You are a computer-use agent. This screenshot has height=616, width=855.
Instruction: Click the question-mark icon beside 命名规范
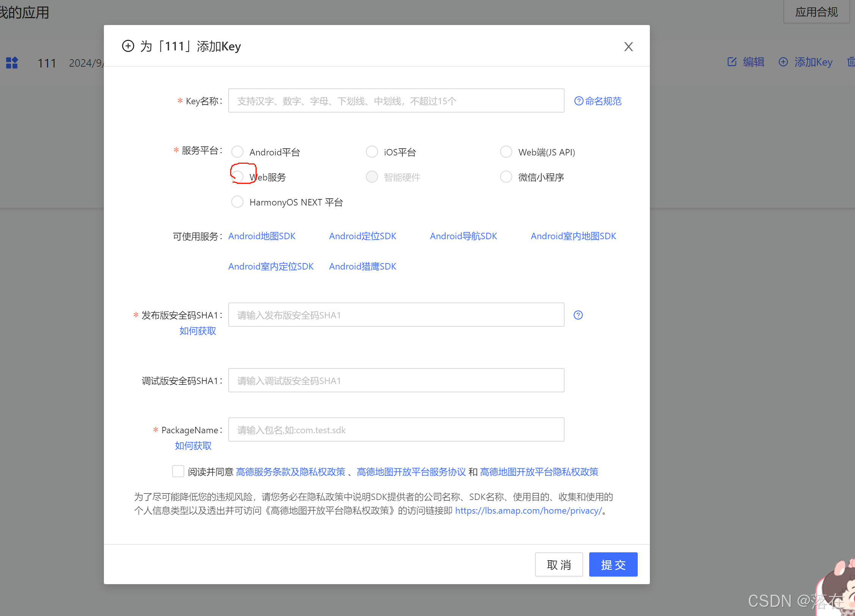click(579, 101)
